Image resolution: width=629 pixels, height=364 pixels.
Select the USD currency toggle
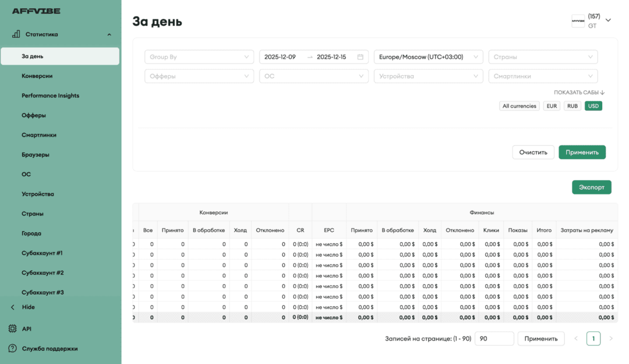(x=593, y=106)
